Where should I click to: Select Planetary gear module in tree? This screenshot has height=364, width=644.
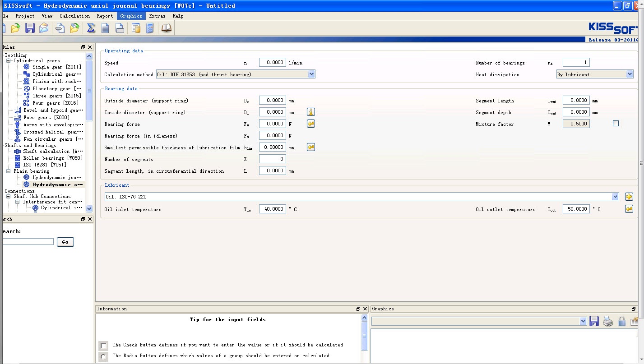[x=57, y=89]
